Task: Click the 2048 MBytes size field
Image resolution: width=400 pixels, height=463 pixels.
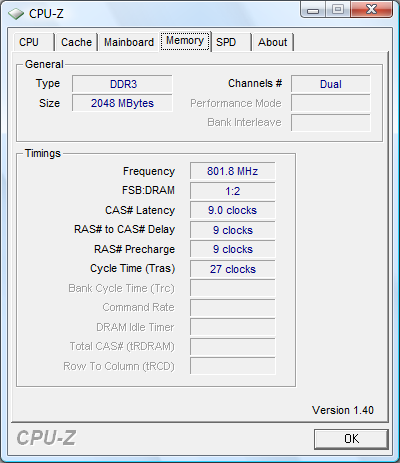Action: pos(122,103)
